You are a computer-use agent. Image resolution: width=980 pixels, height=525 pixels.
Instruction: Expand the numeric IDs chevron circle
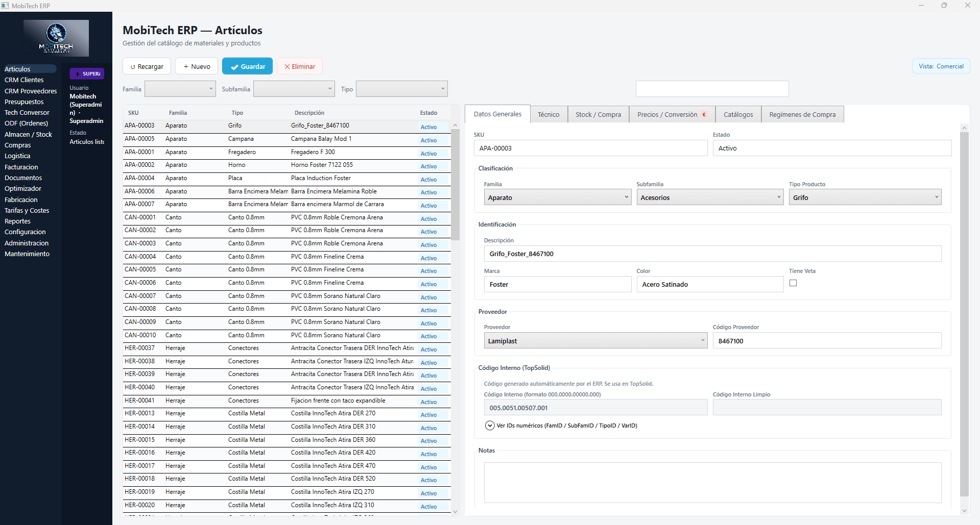click(x=489, y=426)
